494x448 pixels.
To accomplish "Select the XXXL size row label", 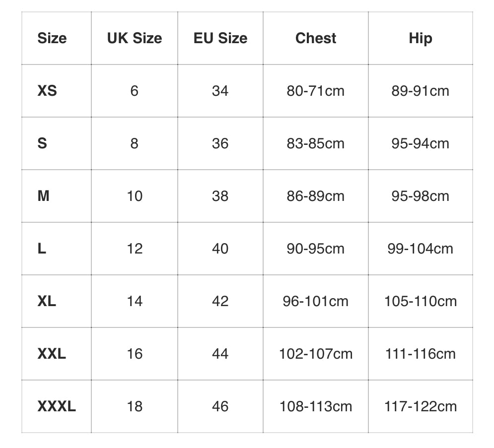I will [57, 406].
